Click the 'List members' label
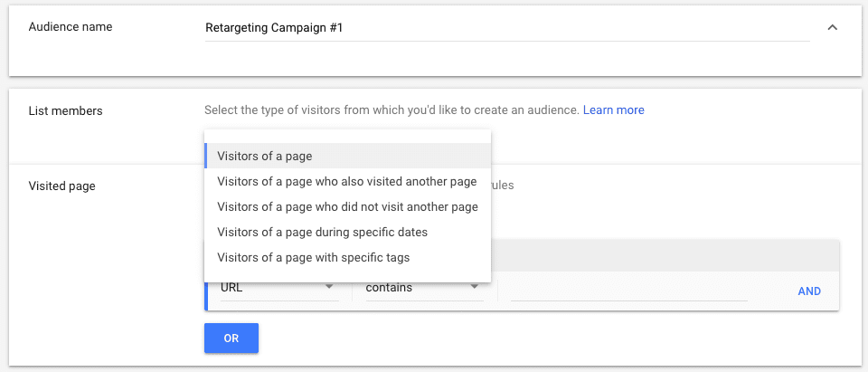 pos(65,111)
